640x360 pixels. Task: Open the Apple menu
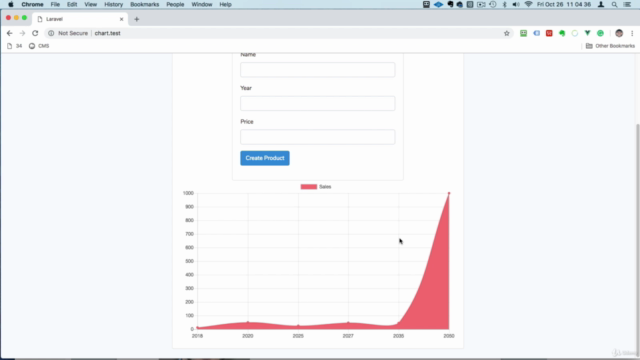coord(11,4)
